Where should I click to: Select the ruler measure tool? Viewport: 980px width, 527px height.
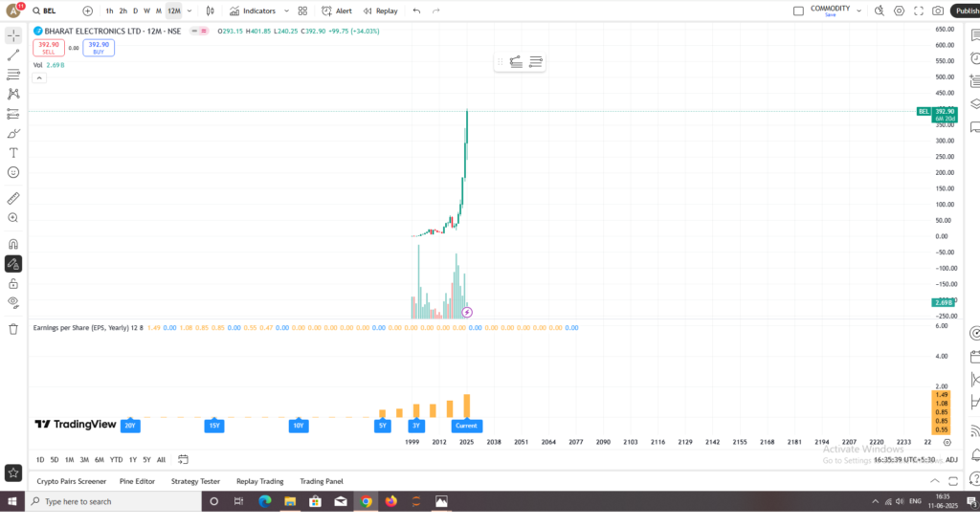(13, 199)
